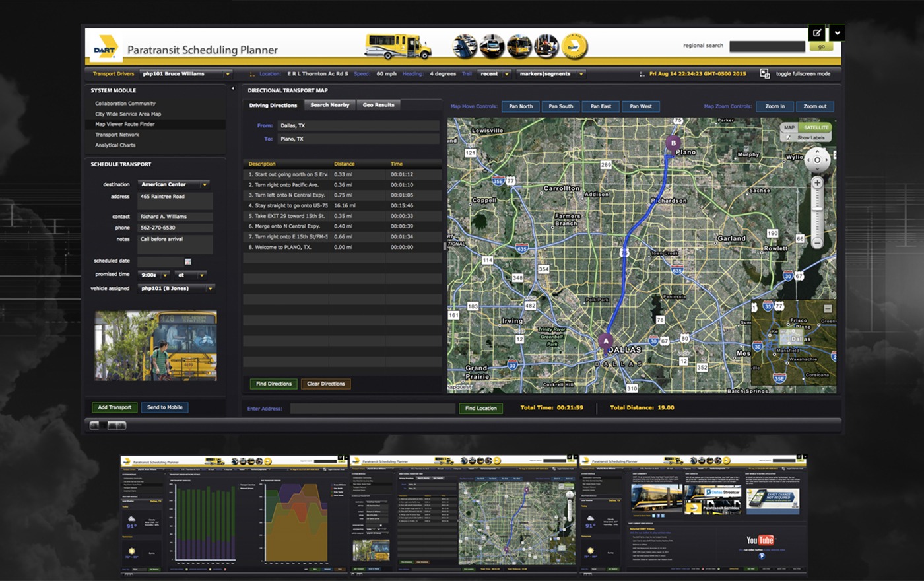Click the map zoom-in plus button

point(817,183)
